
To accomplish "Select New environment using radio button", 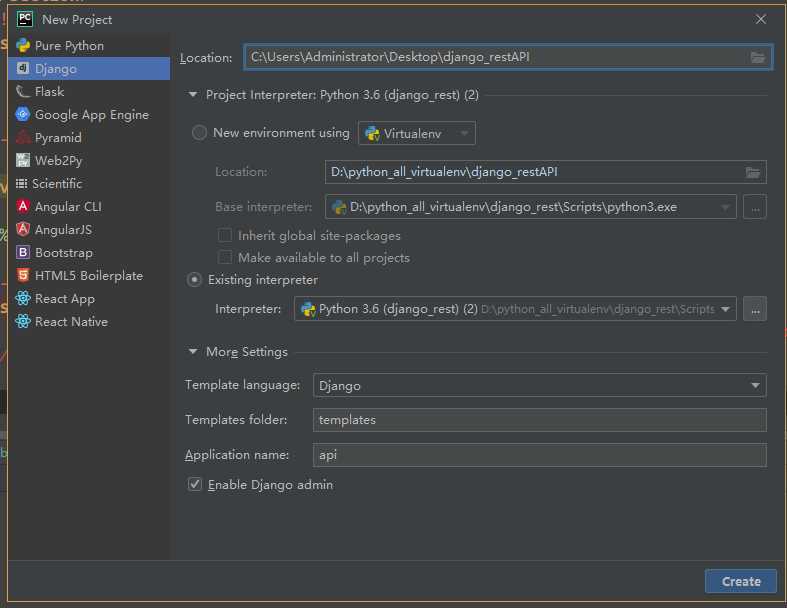I will (199, 133).
